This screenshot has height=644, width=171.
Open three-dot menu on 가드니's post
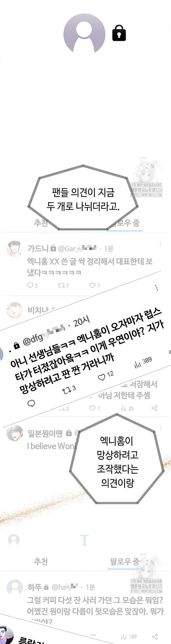pyautogui.click(x=161, y=244)
